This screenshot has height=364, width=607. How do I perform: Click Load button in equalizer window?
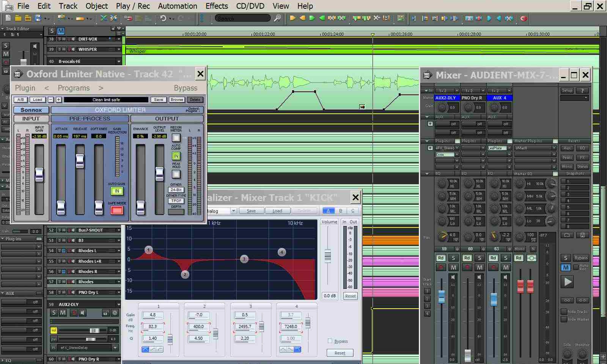click(277, 211)
